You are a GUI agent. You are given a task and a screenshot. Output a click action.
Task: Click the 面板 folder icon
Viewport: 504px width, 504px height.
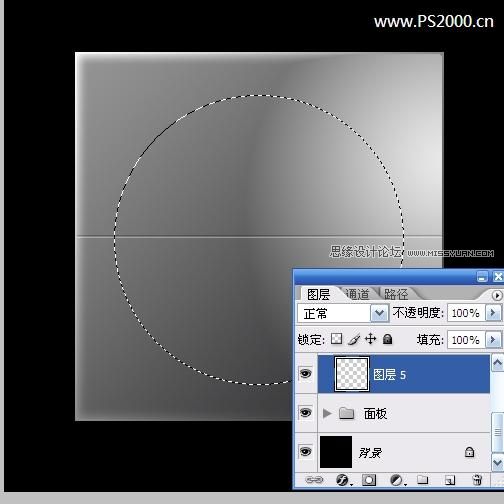(x=347, y=413)
